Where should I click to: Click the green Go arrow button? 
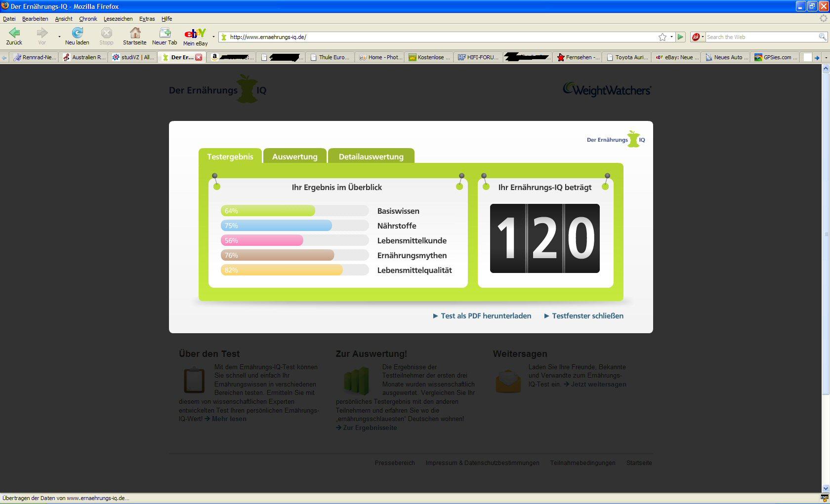(x=681, y=37)
